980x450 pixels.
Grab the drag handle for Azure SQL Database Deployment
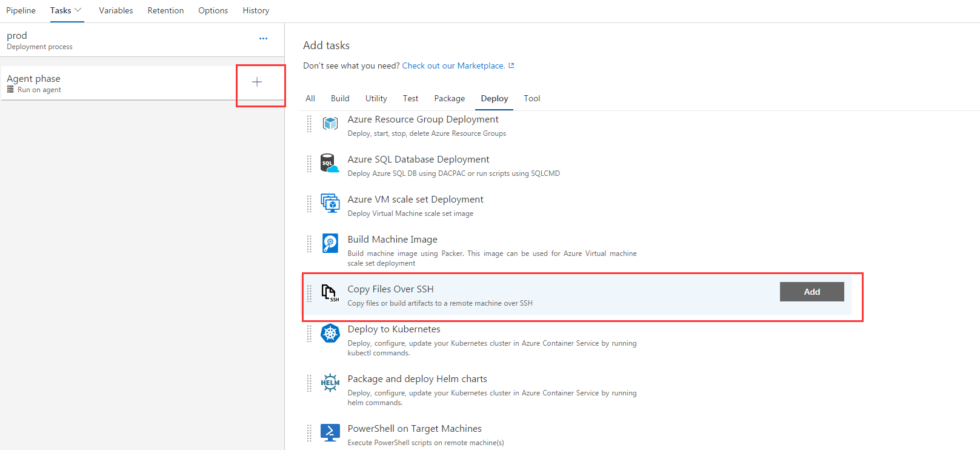pos(309,164)
